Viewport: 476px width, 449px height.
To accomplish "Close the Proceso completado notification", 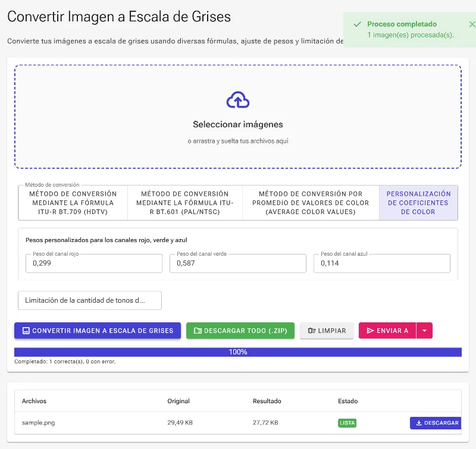I will point(472,24).
